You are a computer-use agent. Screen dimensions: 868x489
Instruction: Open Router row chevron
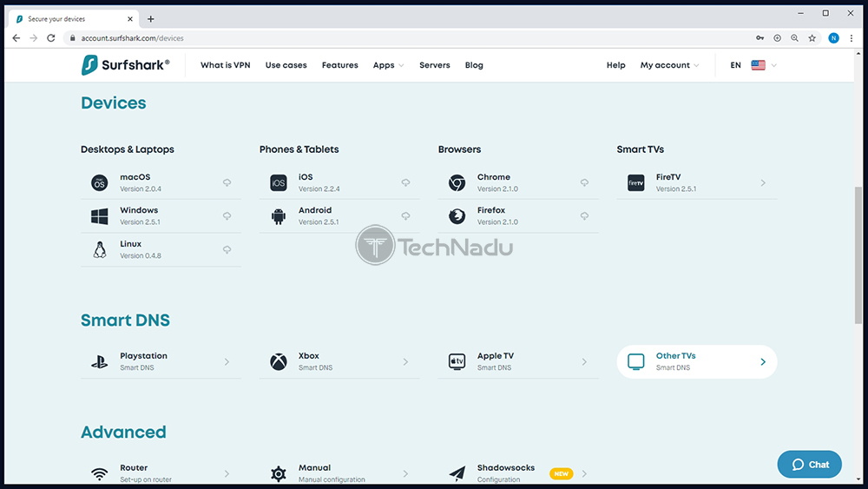227,473
